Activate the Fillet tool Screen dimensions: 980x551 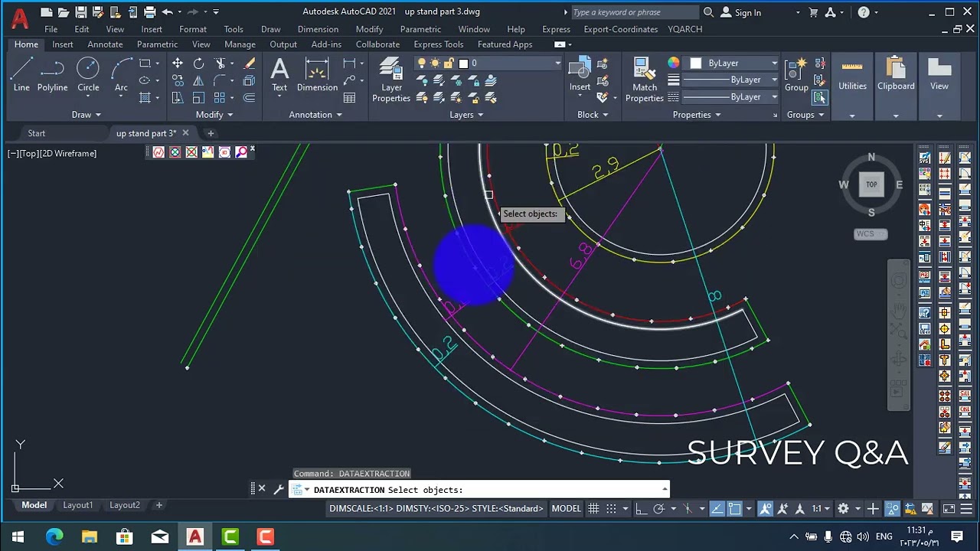[x=220, y=80]
